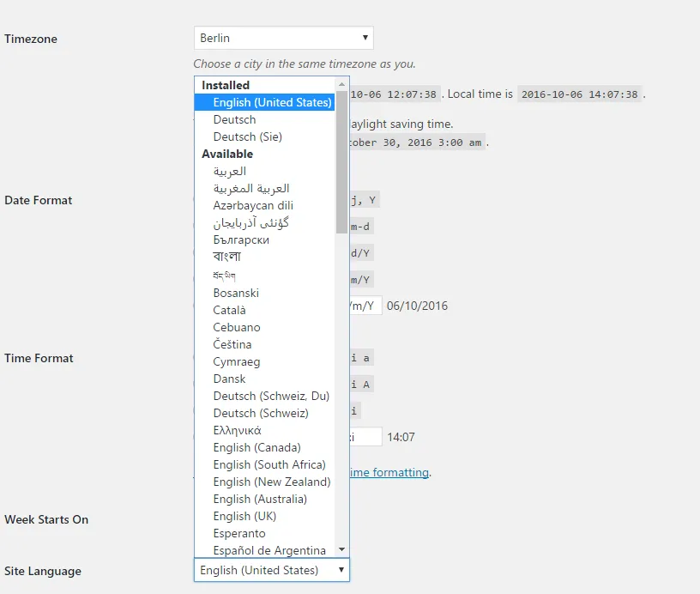Select the Bengali বাংলা language option
The image size is (700, 594).
tap(264, 257)
